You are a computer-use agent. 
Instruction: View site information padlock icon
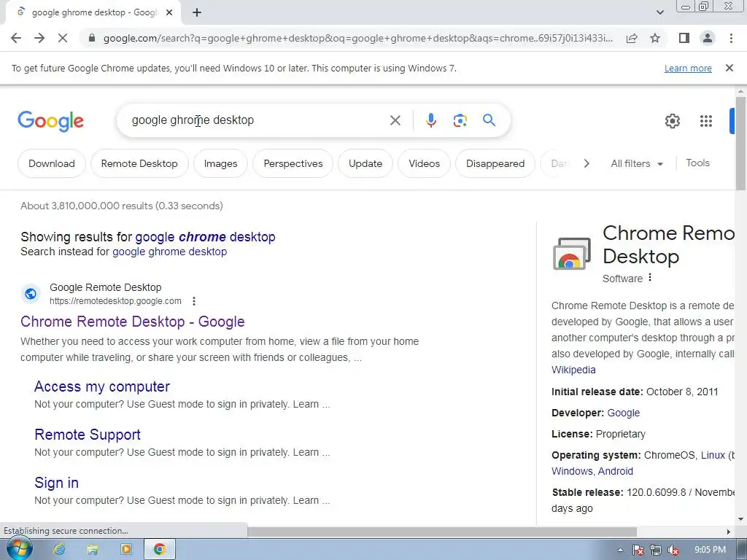[x=92, y=38]
